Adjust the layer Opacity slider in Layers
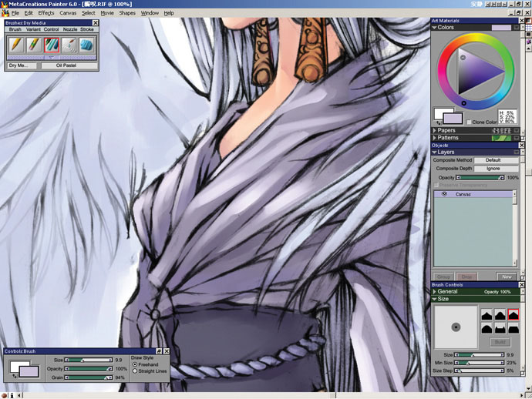The image size is (532, 399). [x=480, y=178]
